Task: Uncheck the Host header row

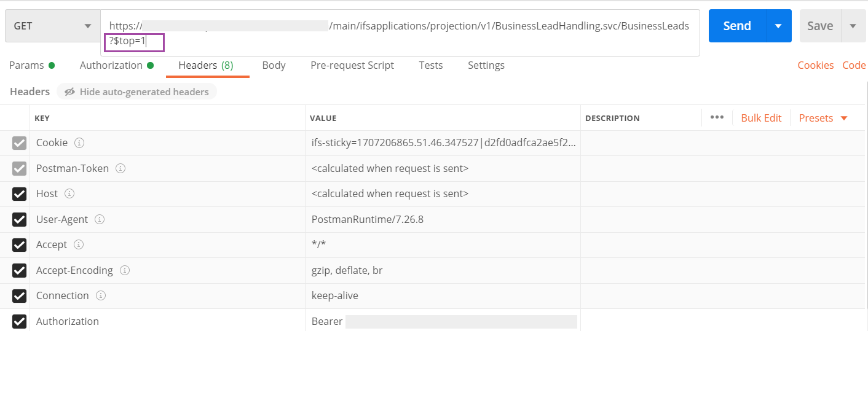Action: tap(19, 193)
